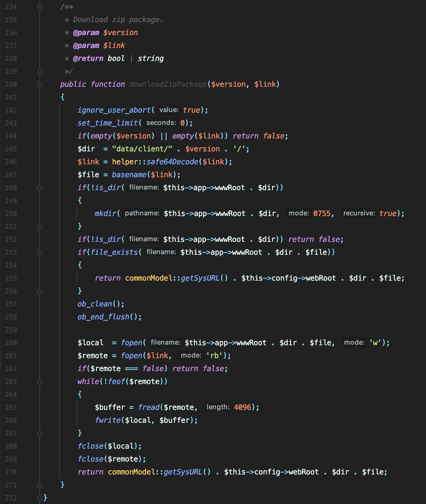Click the 'Download zip package.' comment text
Screen dimensions: 426x504
coord(118,20)
